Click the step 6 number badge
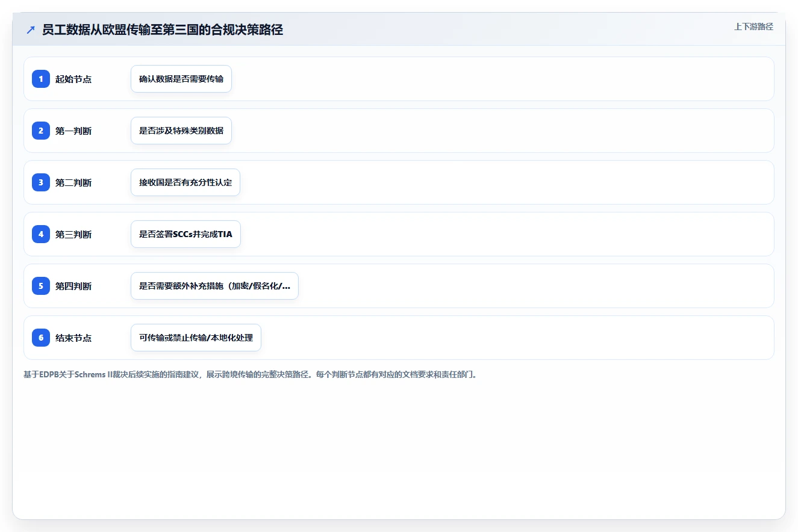Screen dimensions: 798x532 [41, 338]
